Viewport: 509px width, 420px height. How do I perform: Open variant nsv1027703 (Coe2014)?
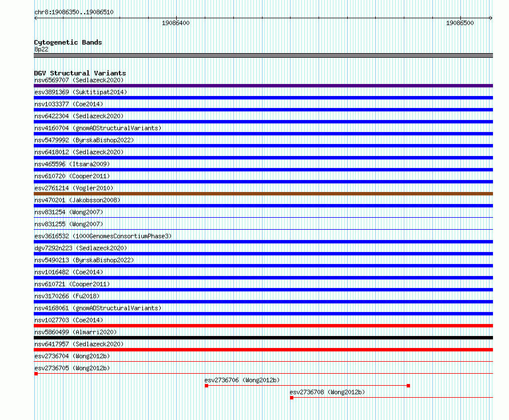(x=69, y=320)
